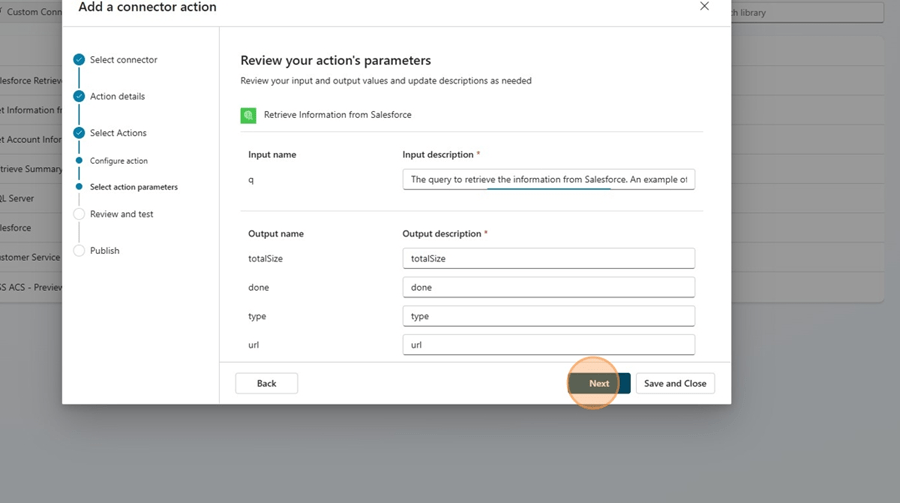Edit the type output description field
The image size is (900, 503).
548,316
